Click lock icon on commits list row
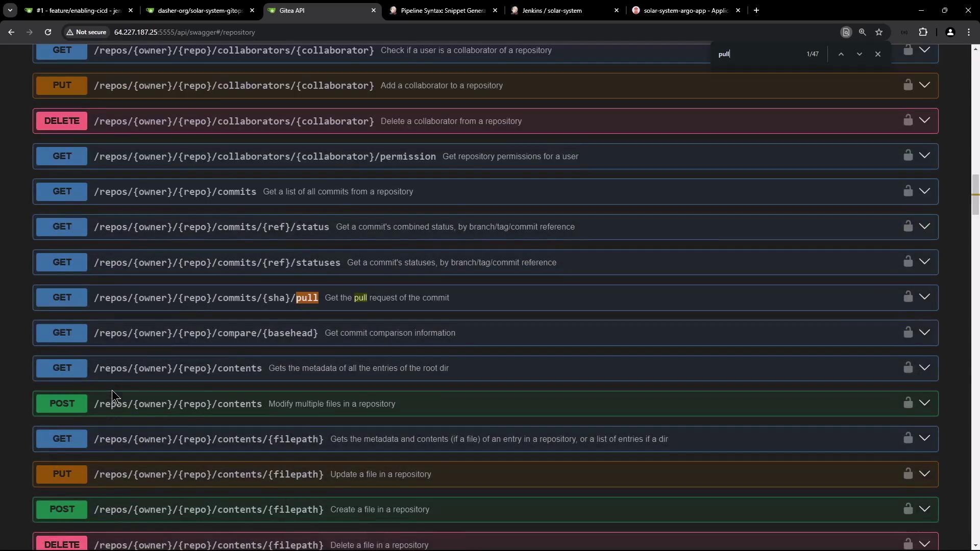This screenshot has width=980, height=551. 908,191
